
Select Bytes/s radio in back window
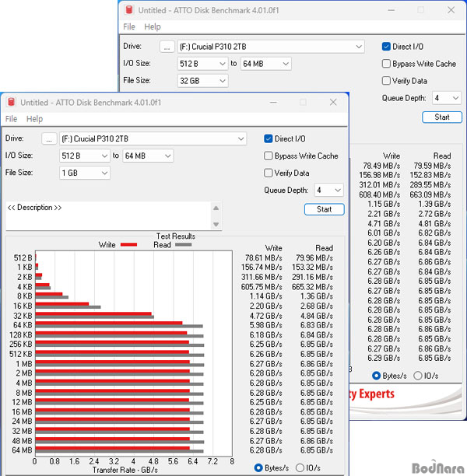(376, 376)
